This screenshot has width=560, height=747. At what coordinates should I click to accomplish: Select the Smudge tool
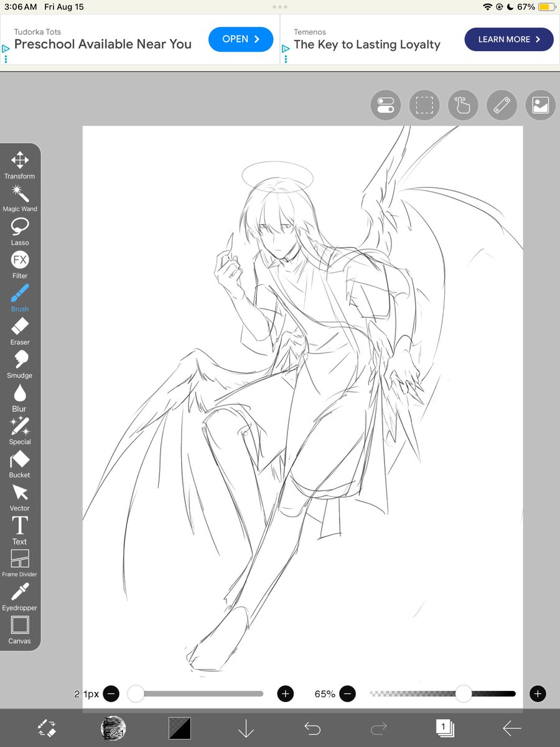click(x=20, y=364)
